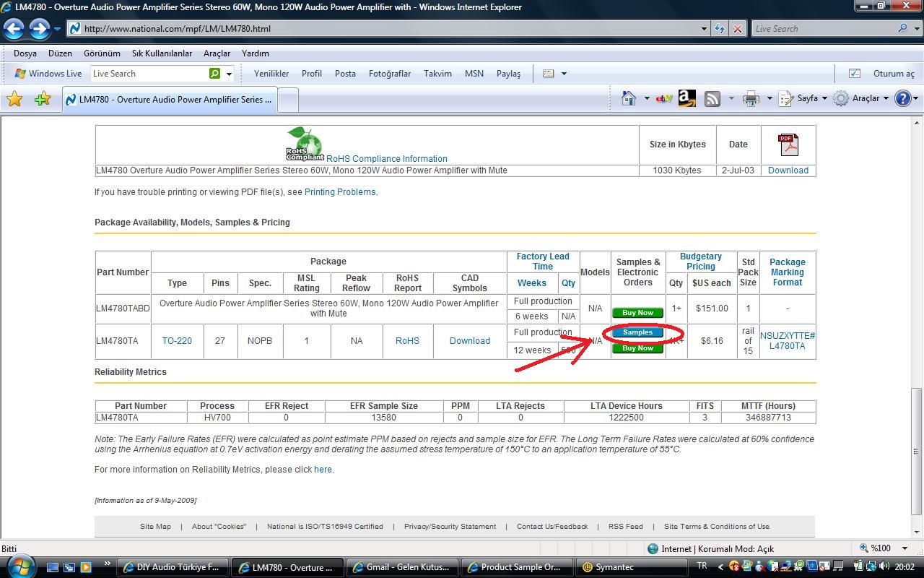The image size is (924, 578).
Task: Click the Home toolbar icon
Action: click(x=629, y=99)
